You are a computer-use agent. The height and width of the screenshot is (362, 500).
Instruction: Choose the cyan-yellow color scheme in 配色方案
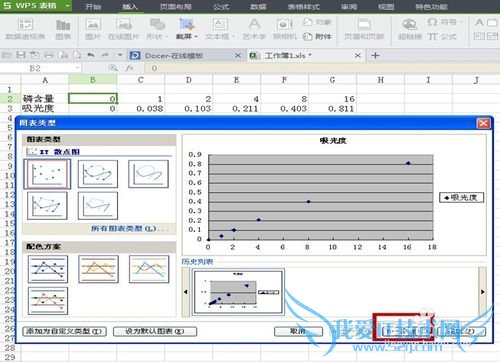tap(149, 269)
